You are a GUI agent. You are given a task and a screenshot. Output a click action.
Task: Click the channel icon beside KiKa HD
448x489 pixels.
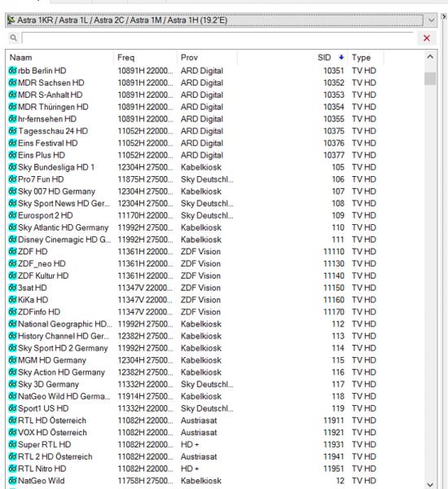tap(12, 300)
